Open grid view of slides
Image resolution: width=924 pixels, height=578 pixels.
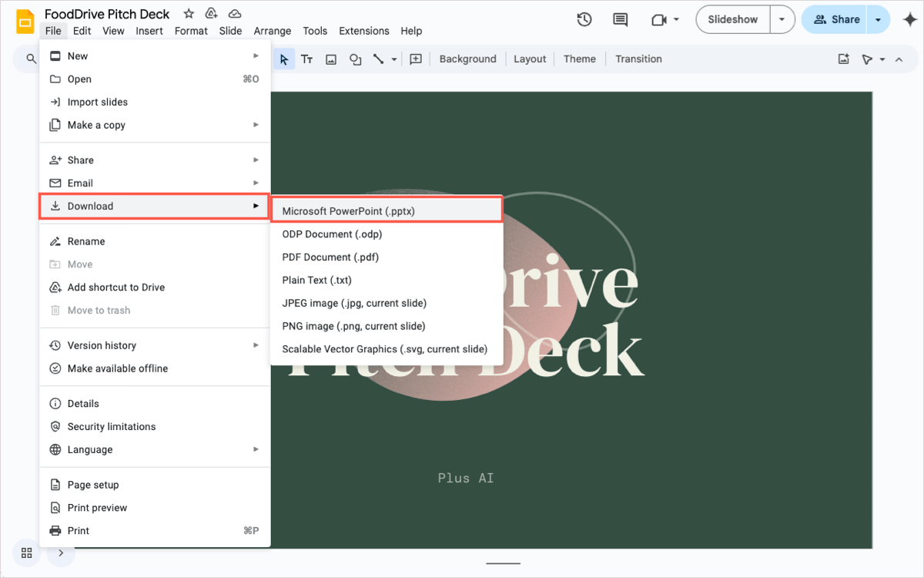[x=26, y=553]
